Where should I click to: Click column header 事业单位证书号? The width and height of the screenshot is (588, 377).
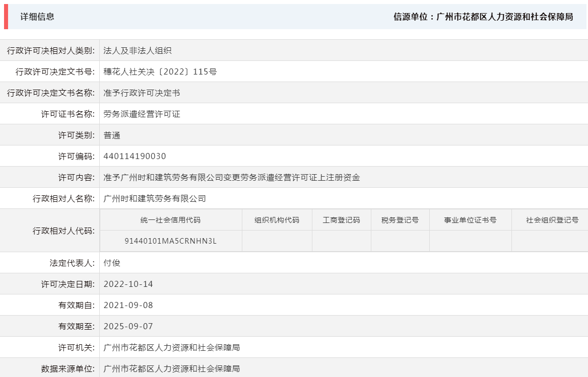pos(470,220)
